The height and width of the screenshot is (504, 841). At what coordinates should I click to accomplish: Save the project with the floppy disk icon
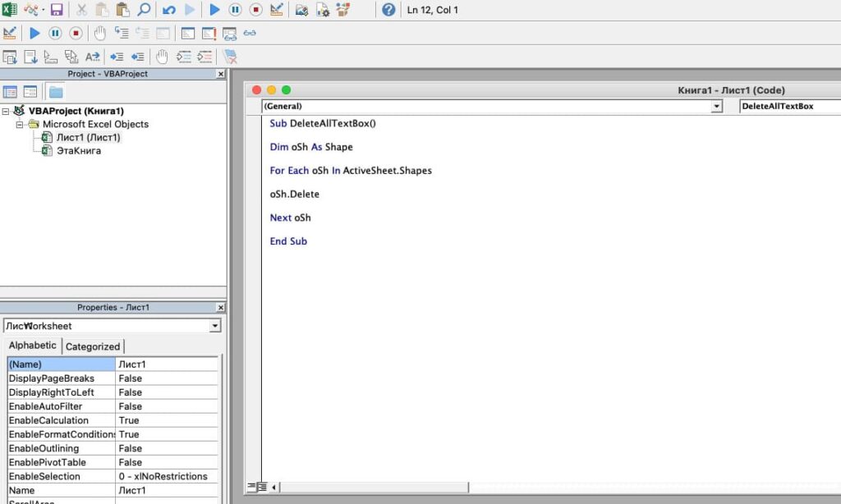[57, 10]
